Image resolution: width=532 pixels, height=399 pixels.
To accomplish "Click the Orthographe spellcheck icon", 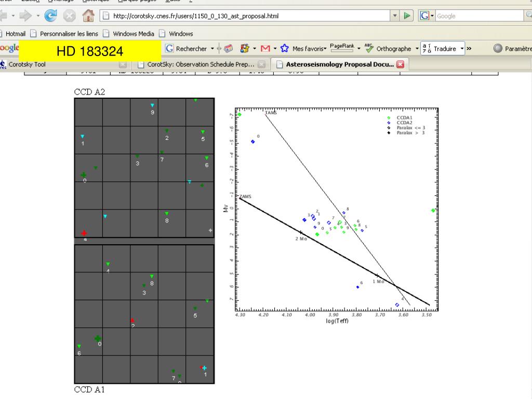I will tap(369, 48).
